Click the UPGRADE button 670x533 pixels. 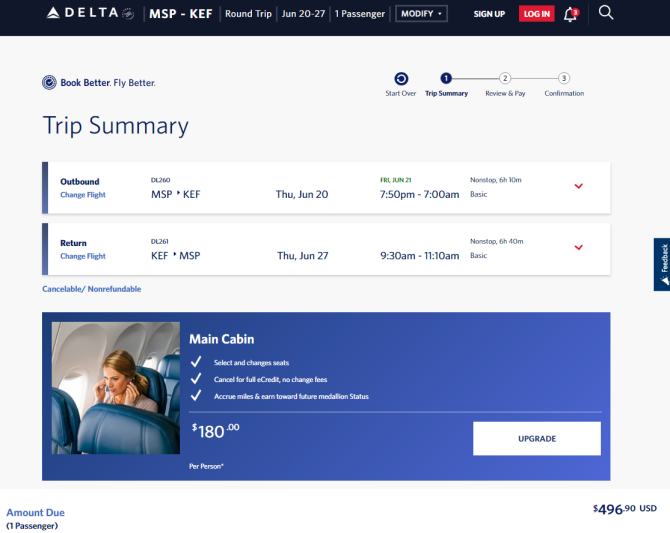tap(537, 439)
